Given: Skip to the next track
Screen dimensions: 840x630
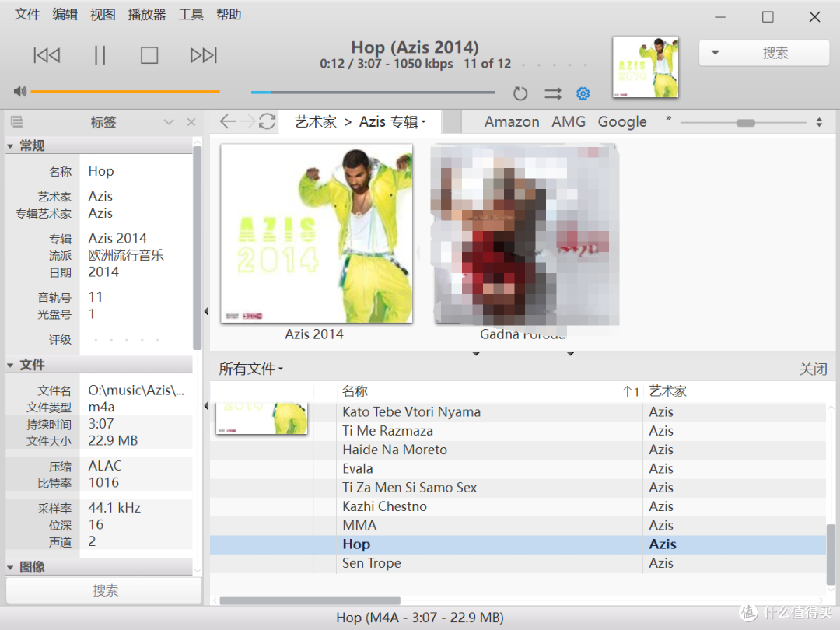Looking at the screenshot, I should point(204,55).
